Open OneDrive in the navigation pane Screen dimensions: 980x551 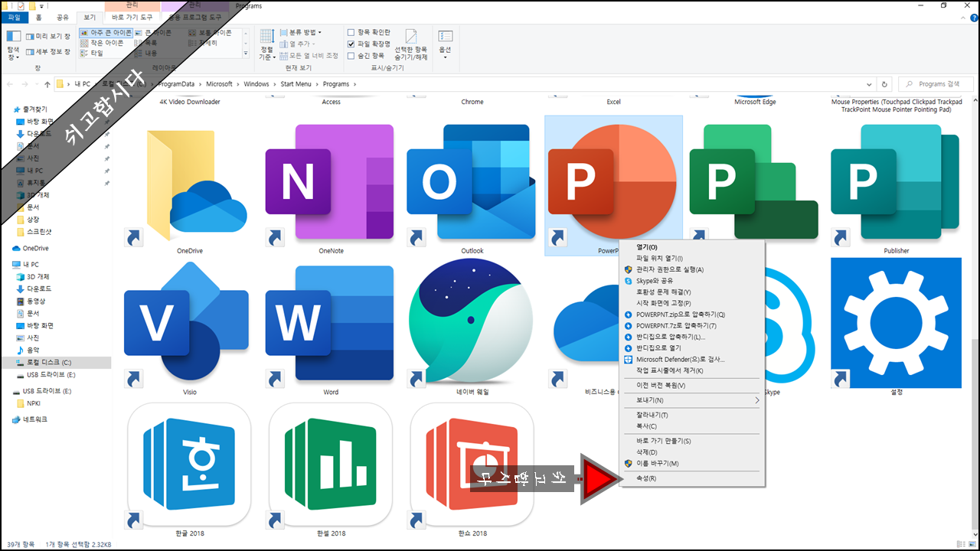click(x=35, y=248)
